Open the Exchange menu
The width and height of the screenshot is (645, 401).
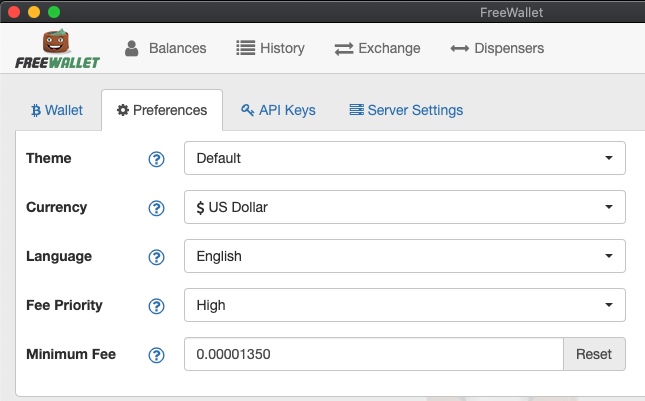pos(377,48)
